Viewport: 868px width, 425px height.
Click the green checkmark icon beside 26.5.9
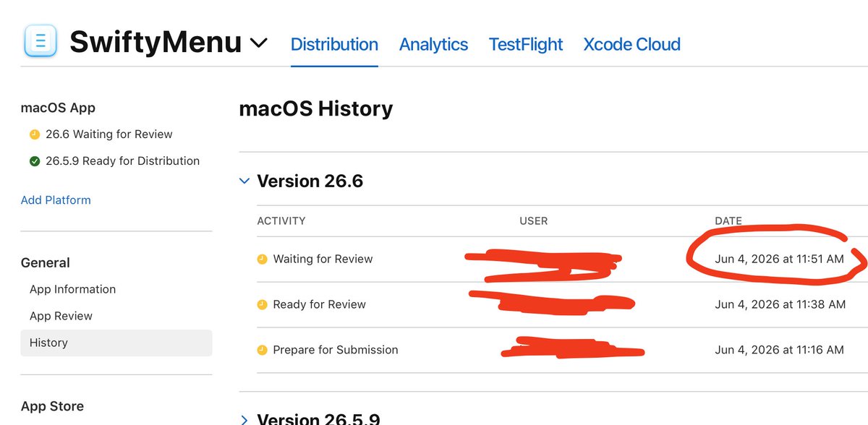[x=34, y=161]
